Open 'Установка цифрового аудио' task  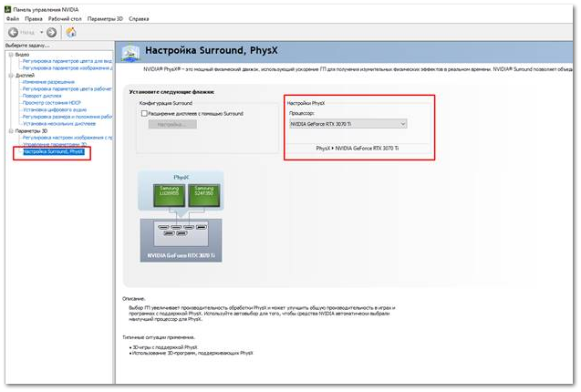[x=55, y=109]
